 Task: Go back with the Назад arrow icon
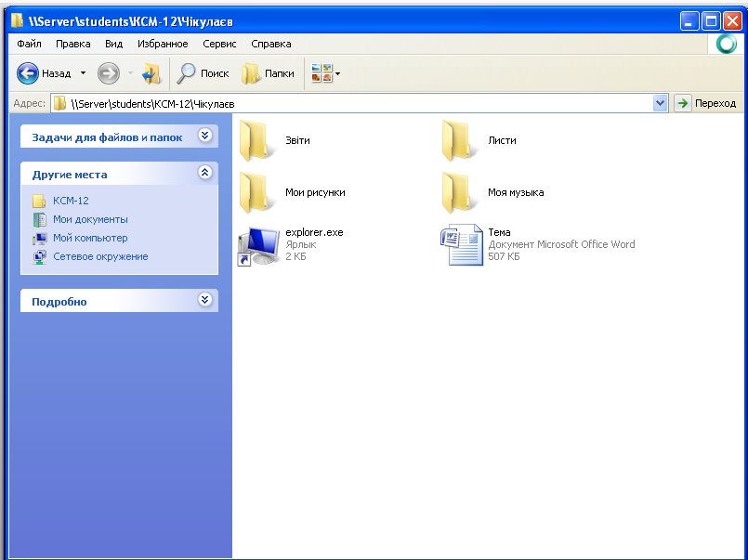pyautogui.click(x=27, y=73)
